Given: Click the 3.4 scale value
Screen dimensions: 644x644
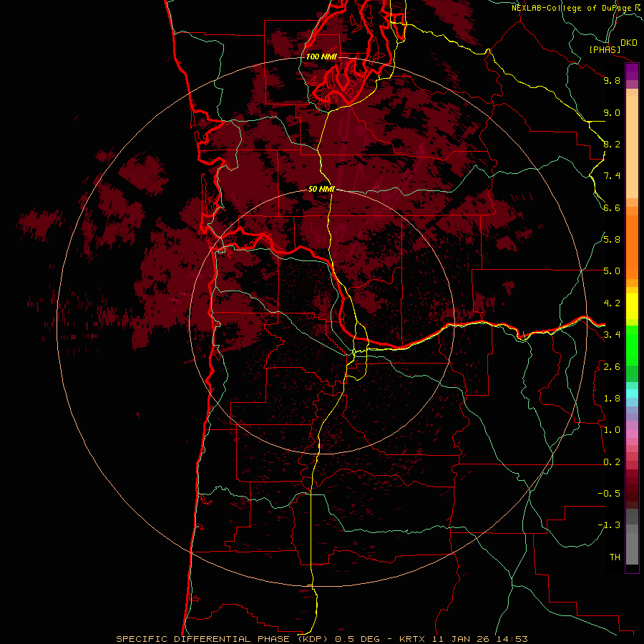Looking at the screenshot, I should (612, 335).
